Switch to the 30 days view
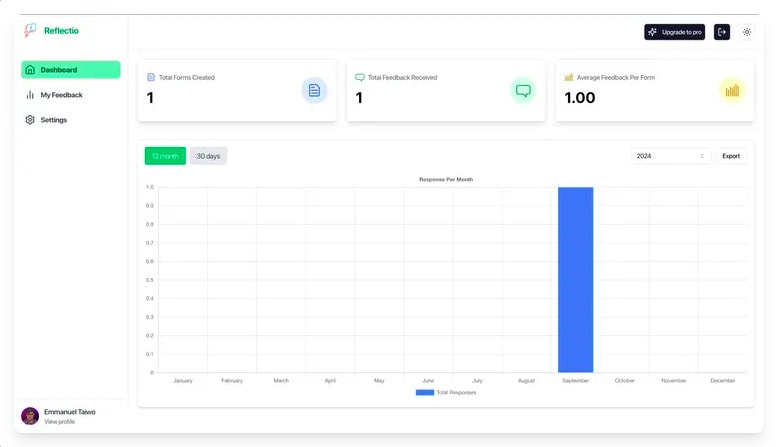 [208, 156]
